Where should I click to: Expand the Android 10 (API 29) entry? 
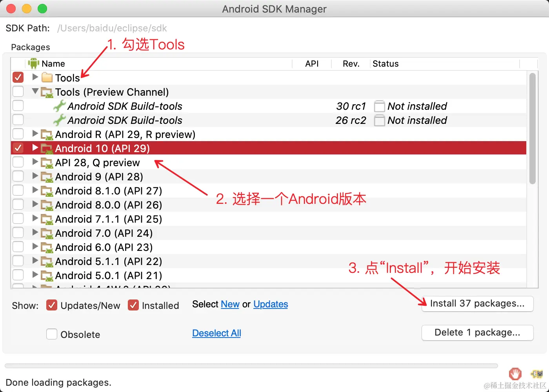tap(35, 148)
